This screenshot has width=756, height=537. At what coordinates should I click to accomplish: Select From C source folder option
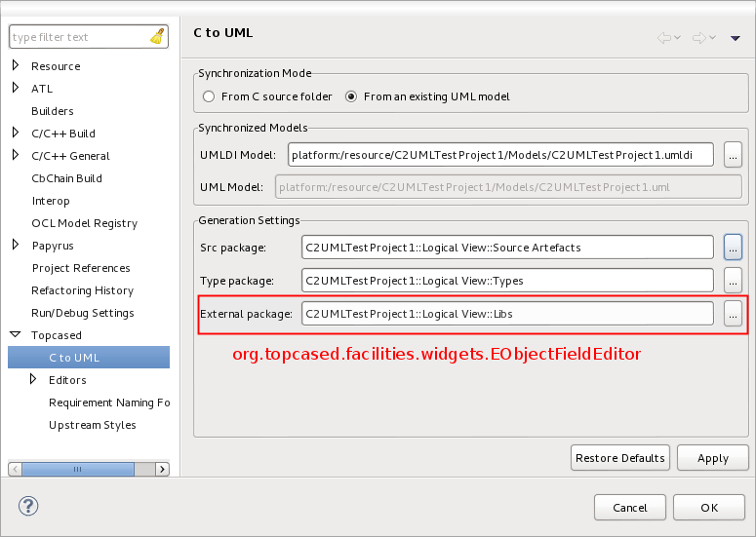(267, 96)
